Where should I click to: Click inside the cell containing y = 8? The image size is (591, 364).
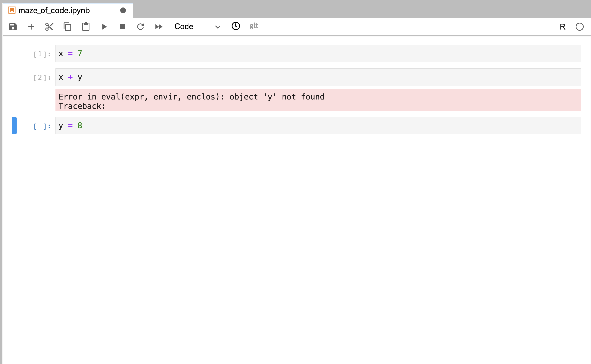click(x=318, y=126)
